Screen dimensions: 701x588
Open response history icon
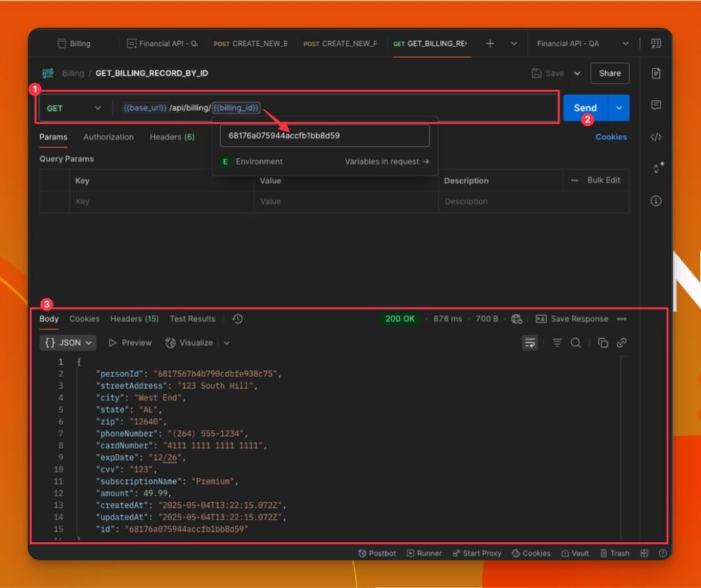(238, 319)
